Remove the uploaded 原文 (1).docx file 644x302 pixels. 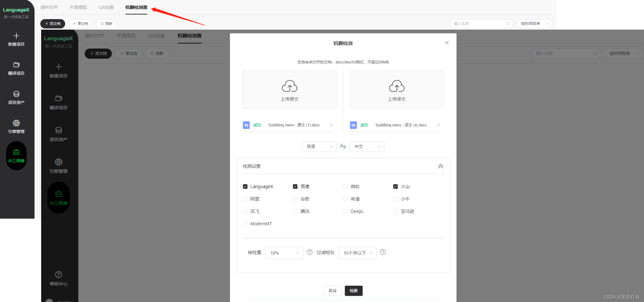[x=331, y=125]
